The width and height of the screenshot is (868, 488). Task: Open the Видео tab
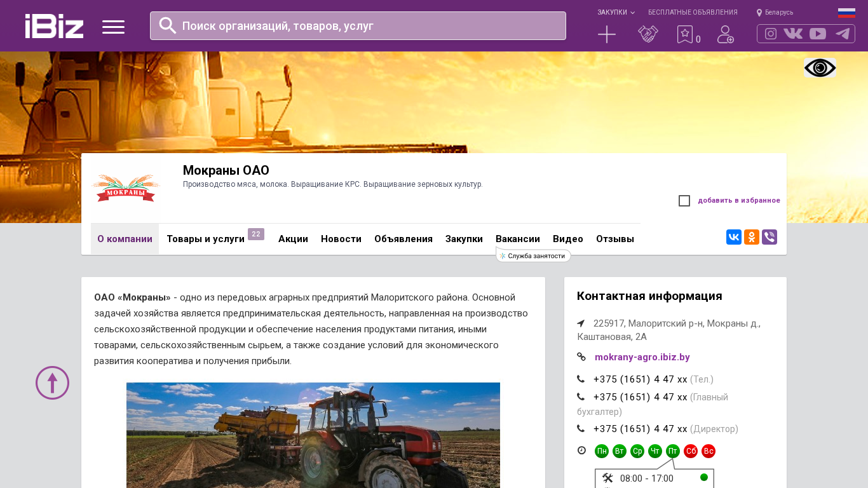click(568, 239)
